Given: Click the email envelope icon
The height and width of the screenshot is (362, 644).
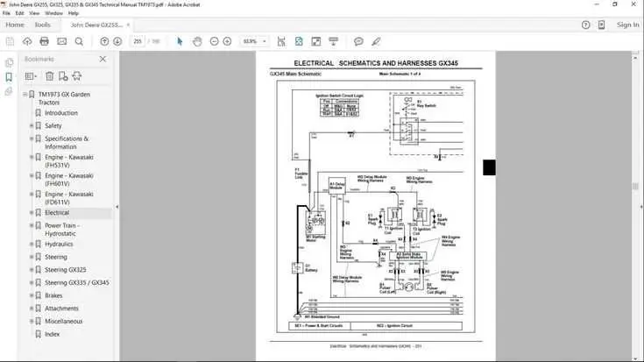Looking at the screenshot, I should (61, 41).
